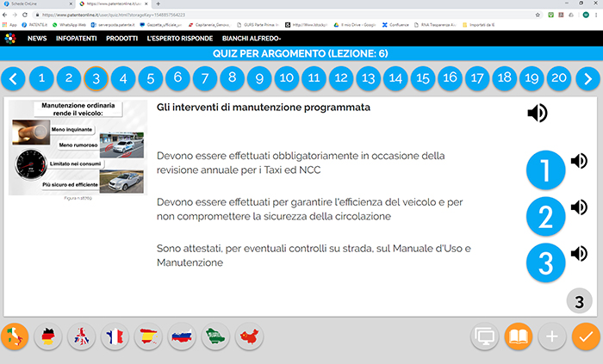The height and width of the screenshot is (364, 603).
Task: Click the gray plus button
Action: 552,336
